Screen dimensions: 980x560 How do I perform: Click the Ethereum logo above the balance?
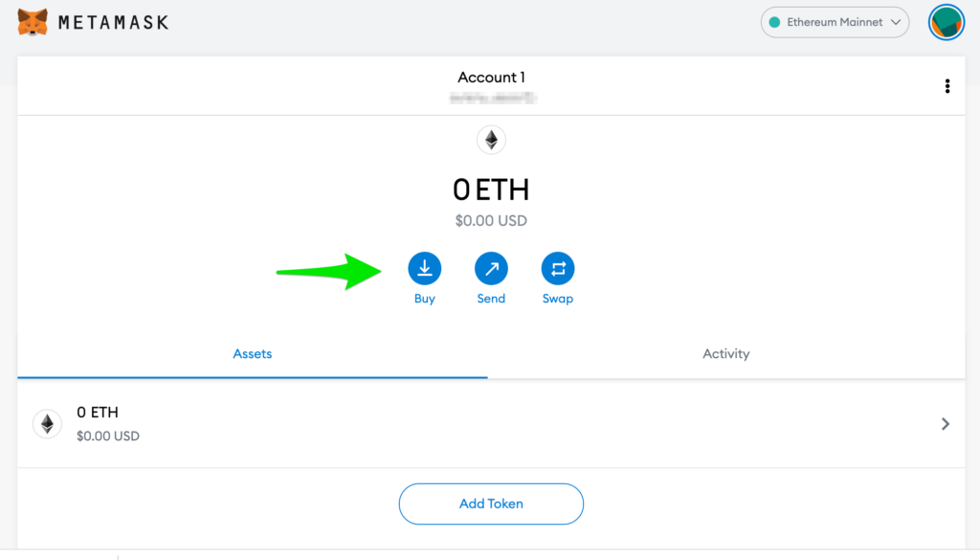[491, 140]
